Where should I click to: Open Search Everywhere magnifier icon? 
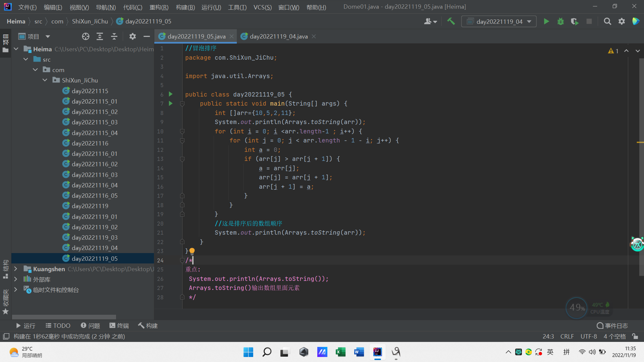(x=607, y=21)
